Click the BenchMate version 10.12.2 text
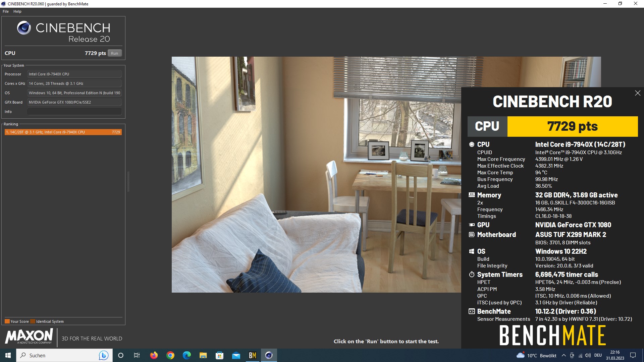 pyautogui.click(x=566, y=311)
